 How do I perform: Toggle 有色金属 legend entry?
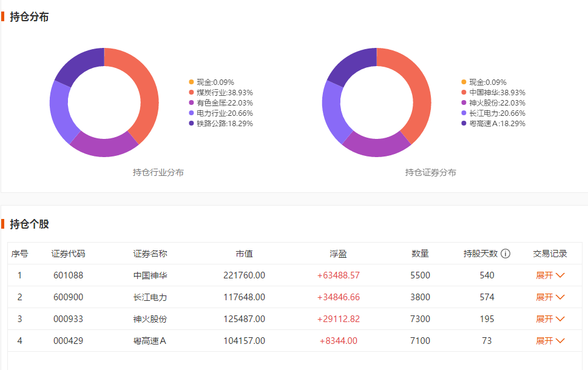[221, 103]
